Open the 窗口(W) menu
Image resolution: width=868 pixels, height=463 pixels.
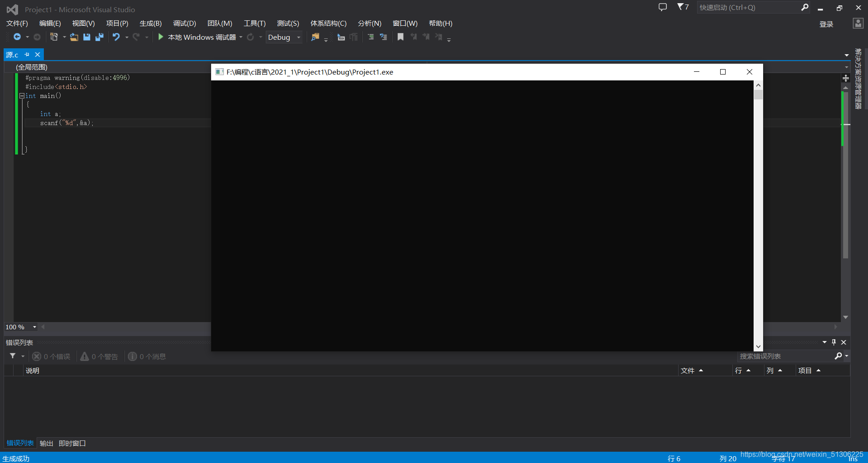point(405,23)
